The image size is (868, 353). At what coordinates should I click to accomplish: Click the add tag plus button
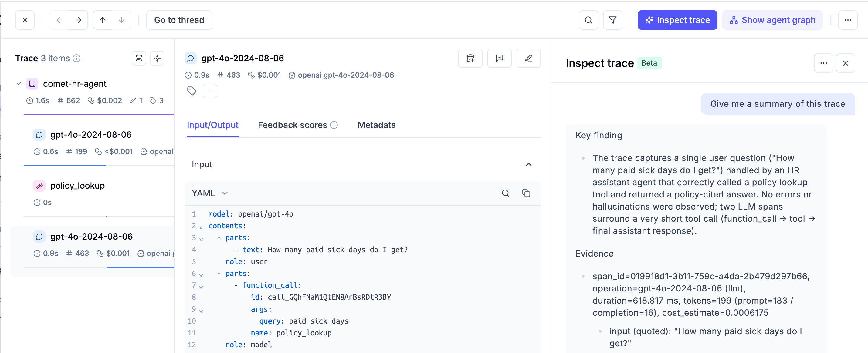[210, 91]
